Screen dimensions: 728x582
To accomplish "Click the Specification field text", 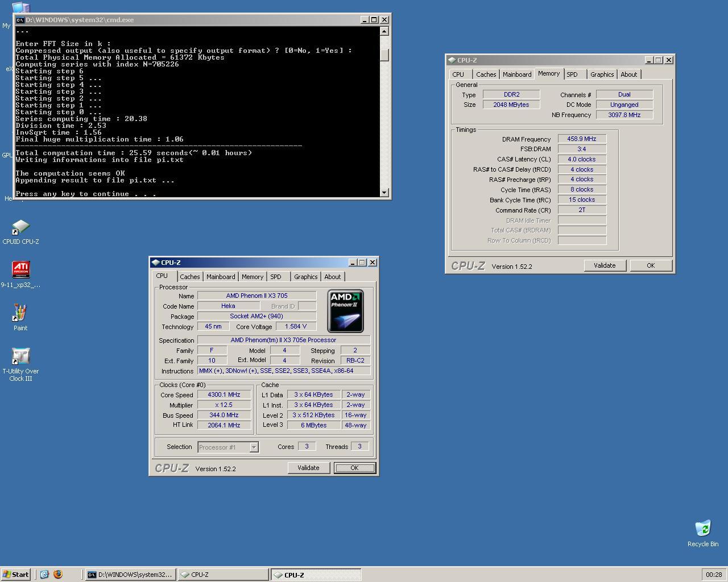I will (283, 340).
